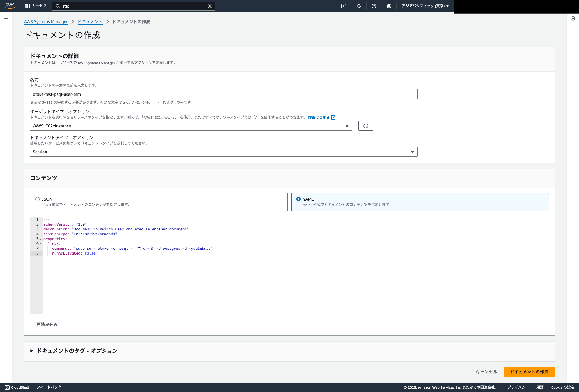Clear the rds search text
579x392 pixels.
click(x=210, y=6)
